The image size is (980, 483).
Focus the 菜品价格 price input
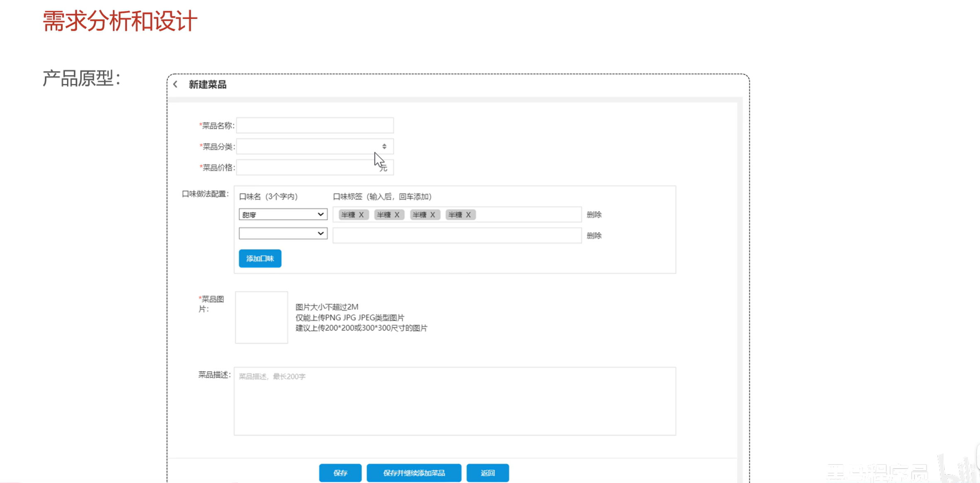coord(307,167)
